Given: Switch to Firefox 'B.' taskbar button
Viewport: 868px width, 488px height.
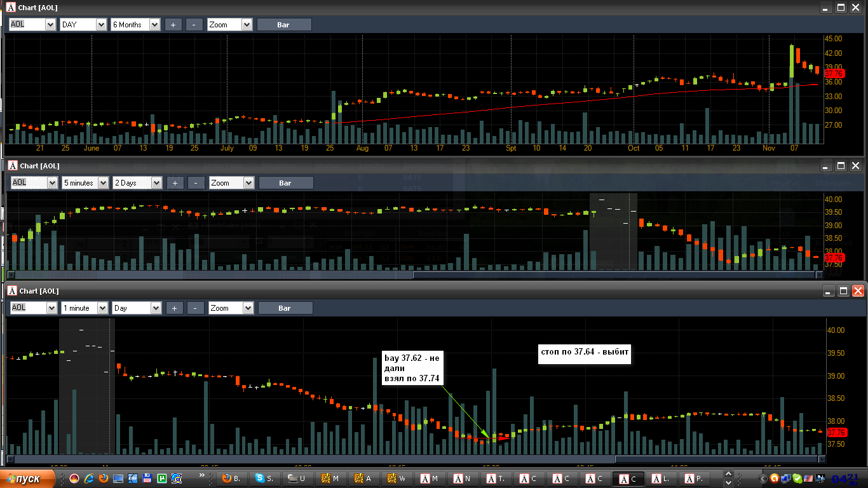Looking at the screenshot, I should tap(233, 478).
